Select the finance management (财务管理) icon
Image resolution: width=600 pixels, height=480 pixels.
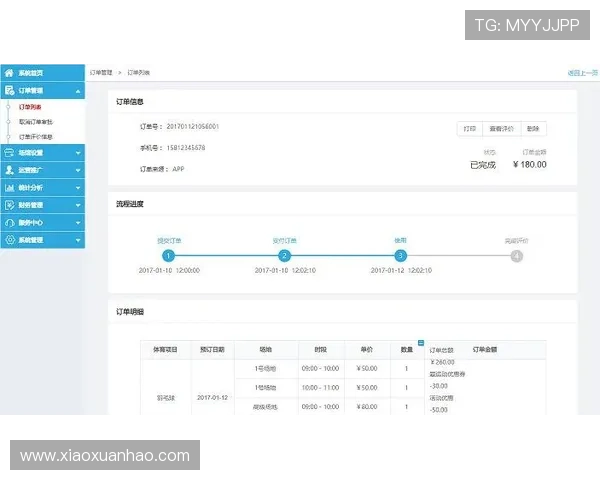pos(10,205)
